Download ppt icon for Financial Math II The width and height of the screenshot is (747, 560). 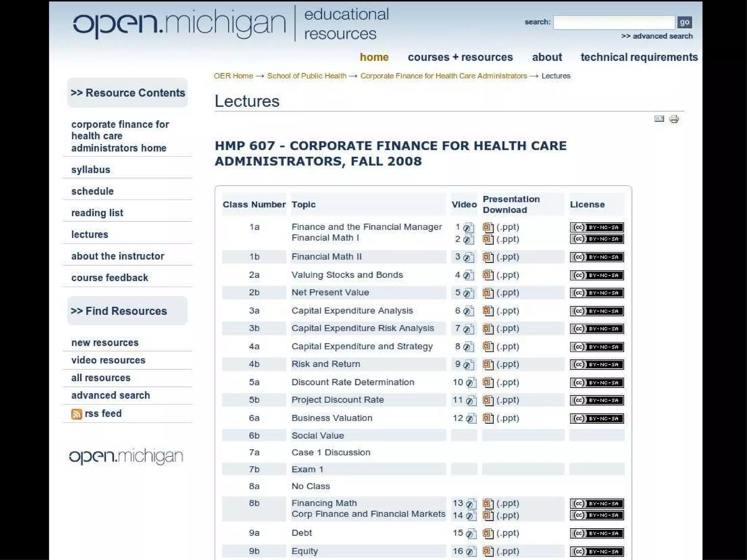pos(488,257)
